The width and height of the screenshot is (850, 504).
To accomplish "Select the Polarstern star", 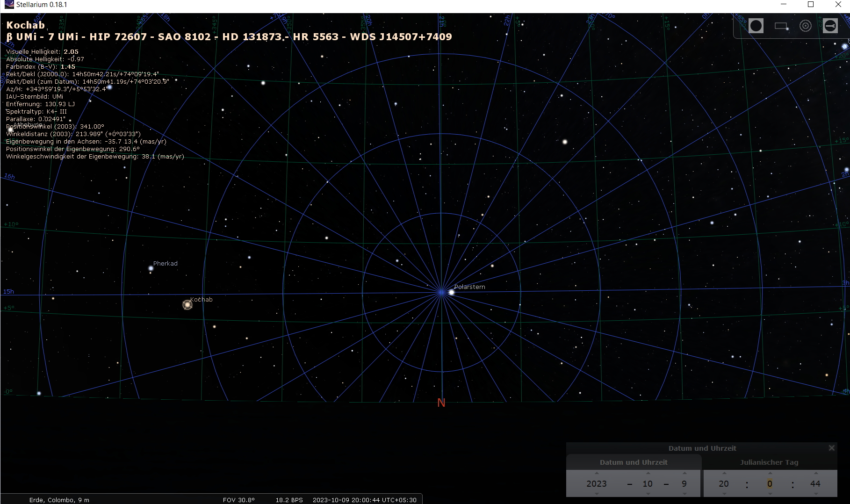I will [452, 292].
